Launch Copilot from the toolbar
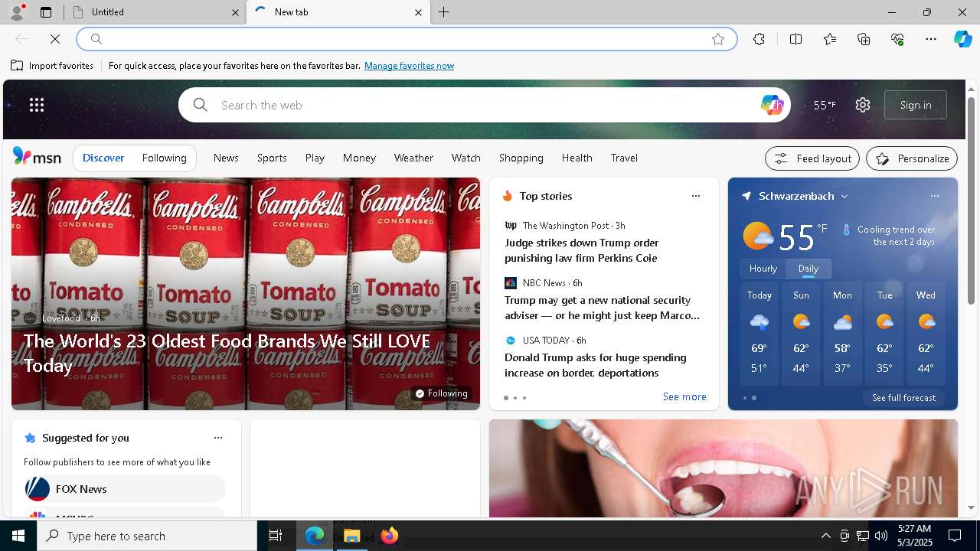The width and height of the screenshot is (980, 551). (x=962, y=39)
